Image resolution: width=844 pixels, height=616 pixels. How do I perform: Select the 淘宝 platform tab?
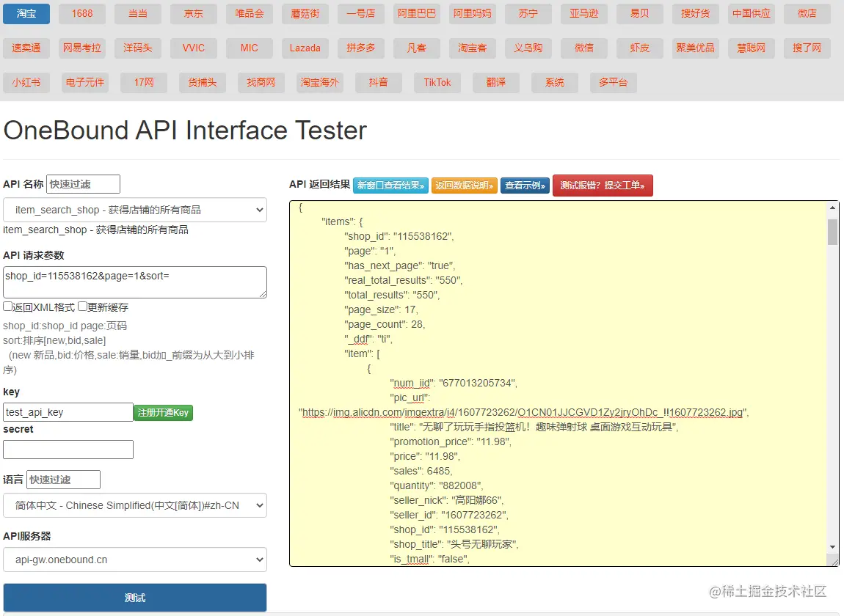[x=26, y=13]
